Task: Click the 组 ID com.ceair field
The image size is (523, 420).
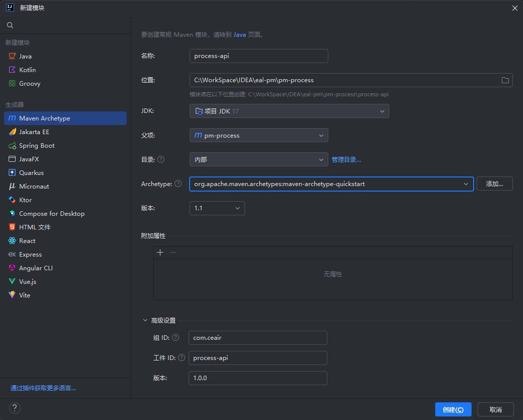Action: point(258,338)
